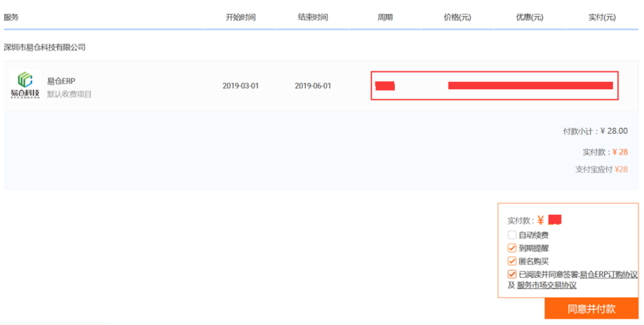This screenshot has width=644, height=325.
Task: Click the 服务 column header
Action: 11,17
